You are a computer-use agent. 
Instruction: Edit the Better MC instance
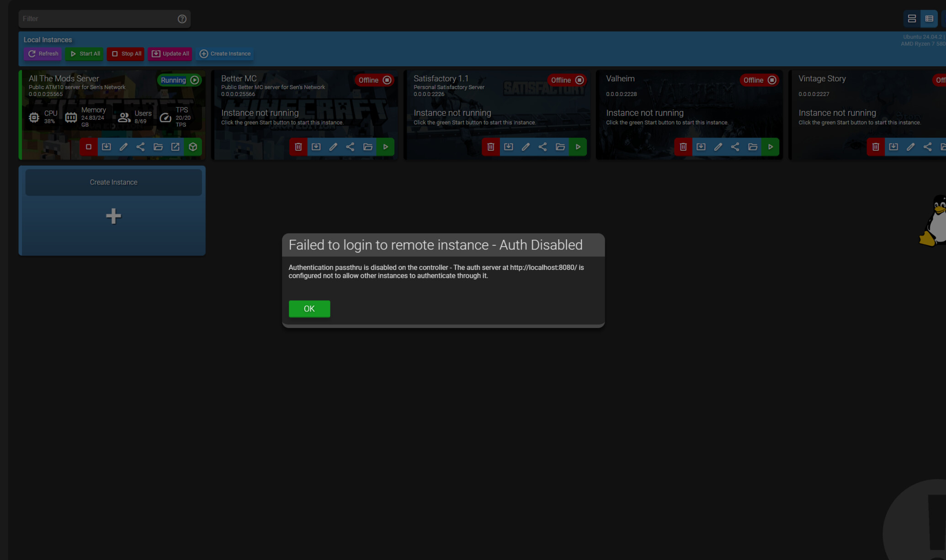tap(333, 147)
